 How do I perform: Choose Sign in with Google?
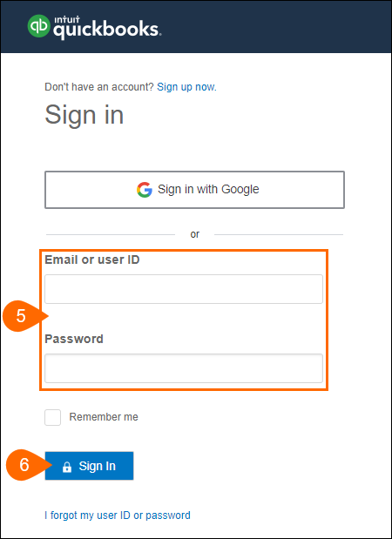point(194,190)
